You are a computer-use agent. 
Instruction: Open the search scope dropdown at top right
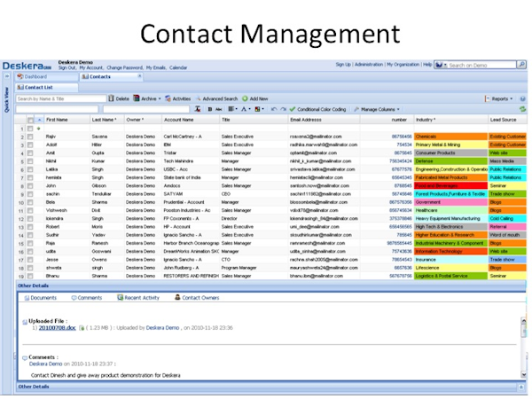coord(441,65)
